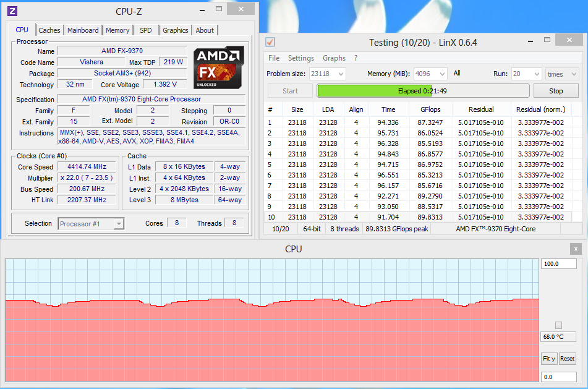The height and width of the screenshot is (389, 588).
Task: Click the Core Speed value '4414.74 MHz'
Action: tap(87, 166)
